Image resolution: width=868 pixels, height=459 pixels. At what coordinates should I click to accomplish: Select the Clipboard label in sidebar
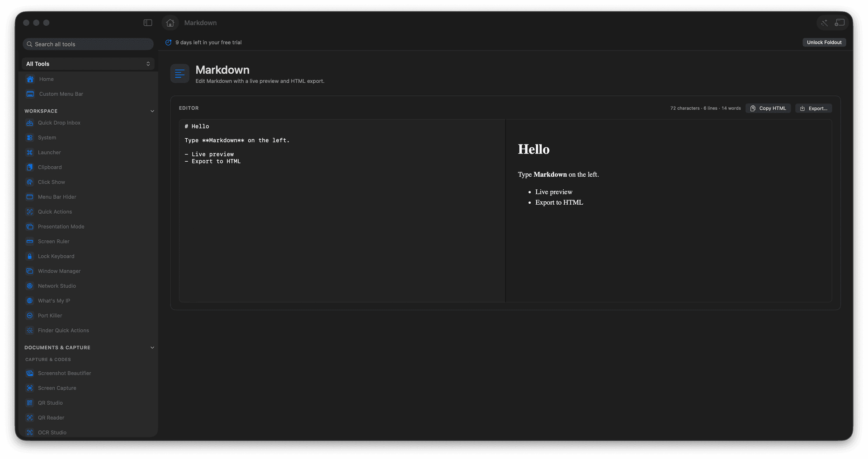(x=50, y=167)
